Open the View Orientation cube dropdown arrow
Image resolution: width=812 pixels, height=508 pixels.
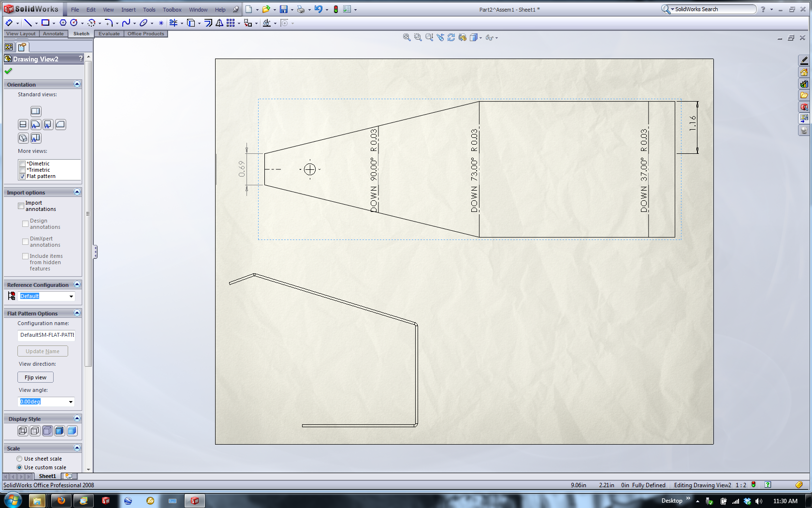tap(480, 38)
